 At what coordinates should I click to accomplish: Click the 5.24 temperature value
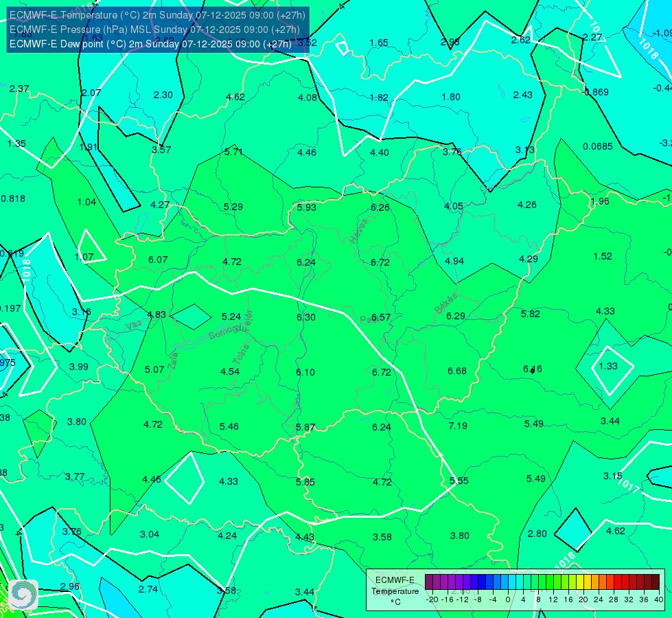(231, 317)
